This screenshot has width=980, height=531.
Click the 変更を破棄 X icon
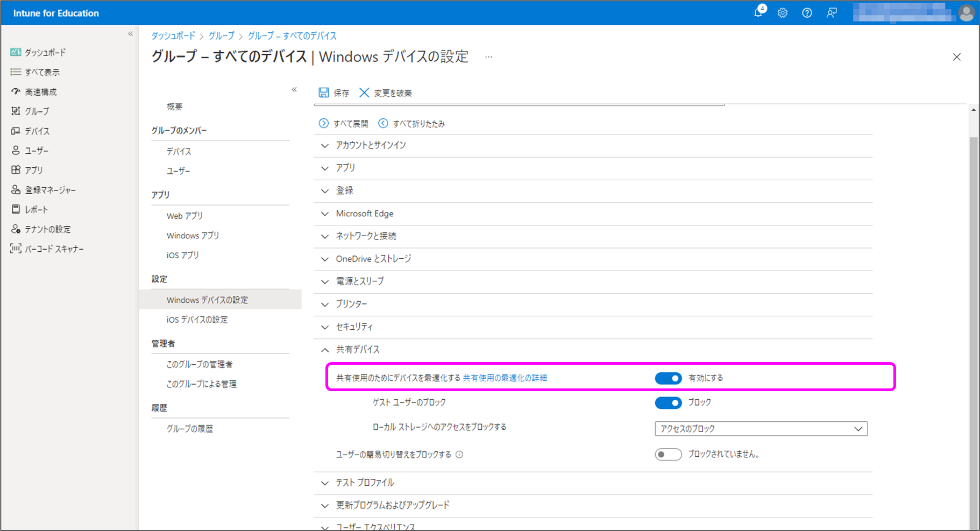point(364,93)
